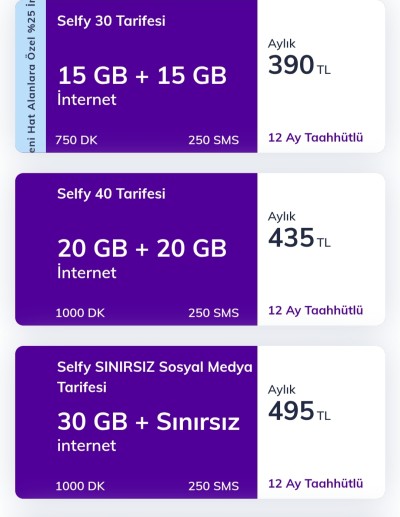Click 250 SMS on Selfy 30 card
This screenshot has width=400, height=517.
pyautogui.click(x=213, y=140)
